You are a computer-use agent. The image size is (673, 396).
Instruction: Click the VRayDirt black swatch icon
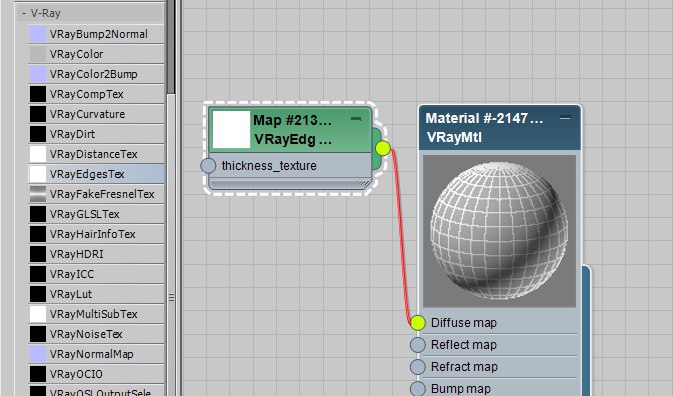pos(38,134)
